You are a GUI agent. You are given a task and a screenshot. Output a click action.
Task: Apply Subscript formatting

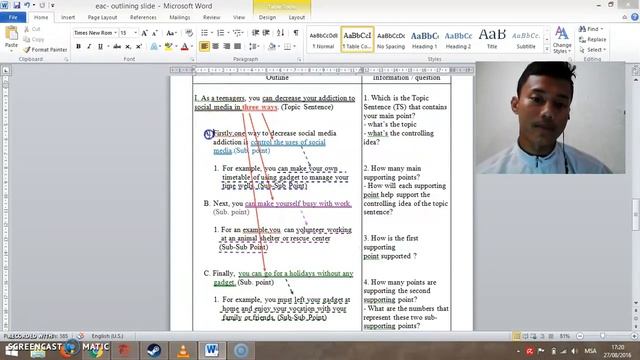pyautogui.click(x=128, y=47)
